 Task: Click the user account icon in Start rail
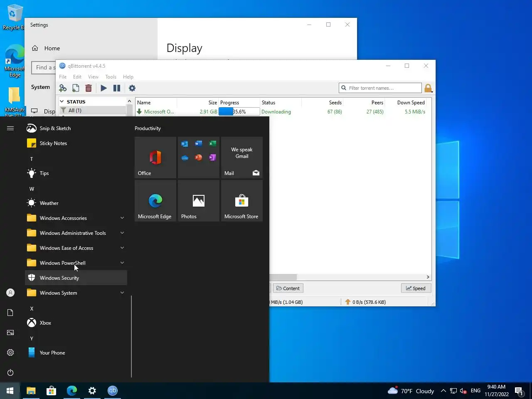coord(10,293)
